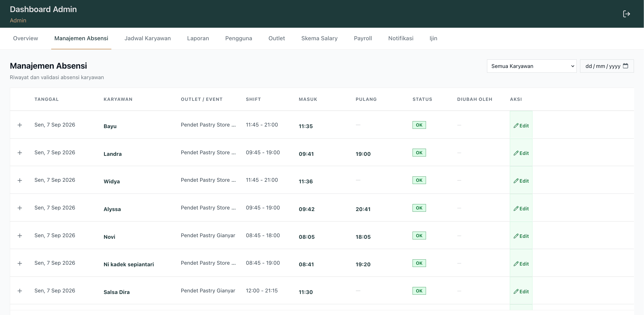The height and width of the screenshot is (315, 644).
Task: Click Alyssa's 20:41 pulang time
Action: click(363, 209)
